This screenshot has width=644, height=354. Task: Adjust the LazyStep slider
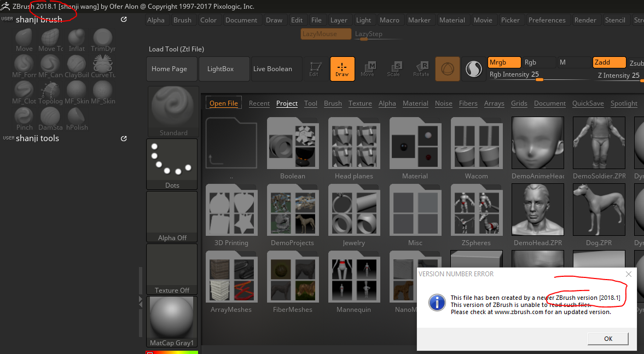click(378, 34)
